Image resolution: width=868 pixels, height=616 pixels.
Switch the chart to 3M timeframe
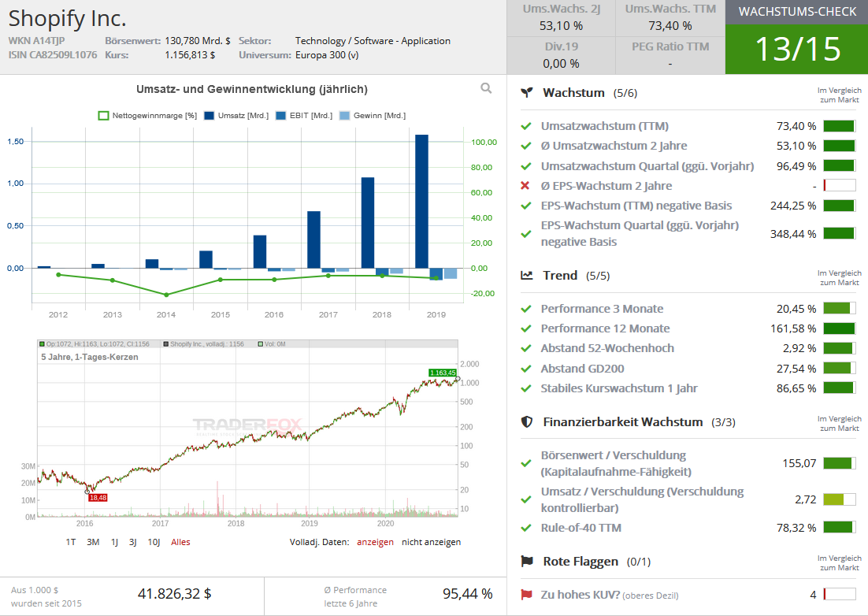tap(93, 543)
